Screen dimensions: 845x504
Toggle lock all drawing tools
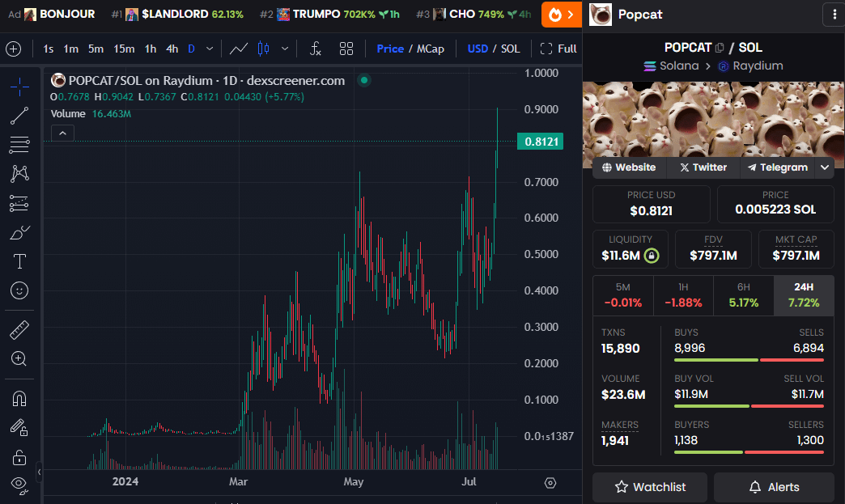(19, 457)
